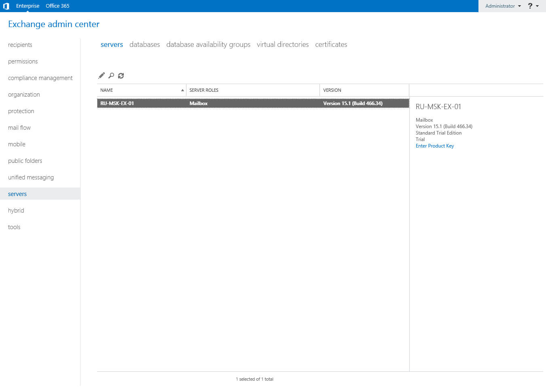
Task: Open the help question mark menu
Action: click(530, 6)
